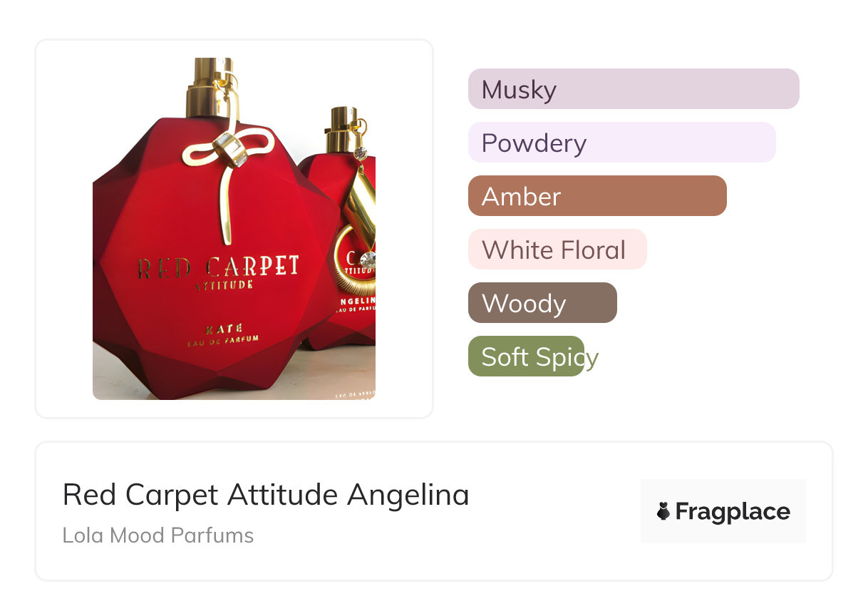
Task: Click the ANGELINA label on the small bottle
Action: pyautogui.click(x=361, y=302)
